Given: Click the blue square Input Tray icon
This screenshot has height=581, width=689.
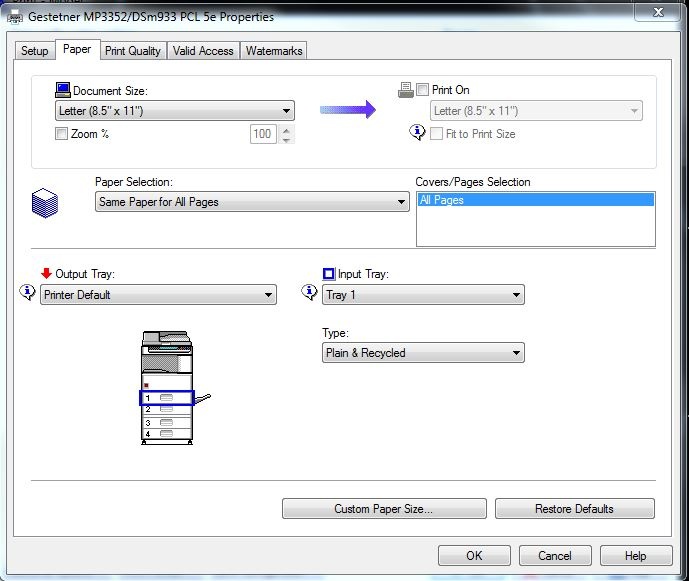Looking at the screenshot, I should pyautogui.click(x=329, y=274).
